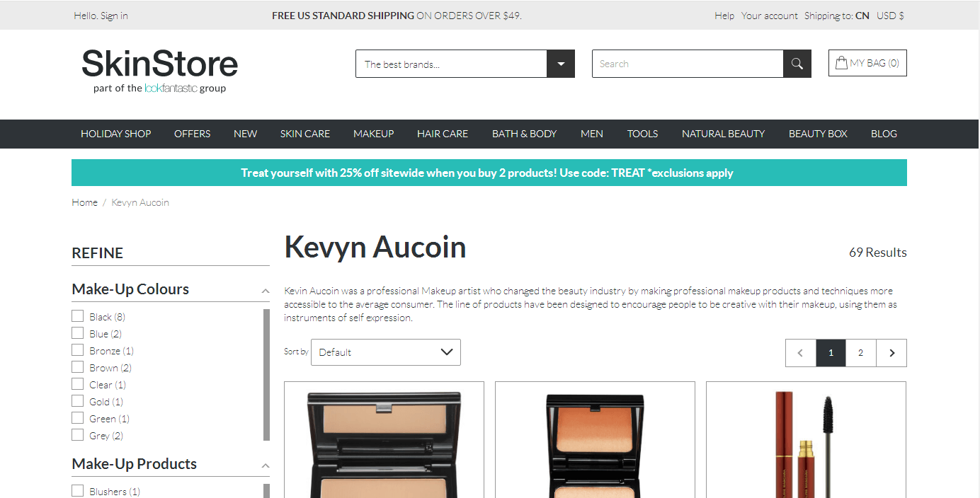The image size is (980, 498).
Task: Click the search magnifier icon button
Action: [797, 64]
